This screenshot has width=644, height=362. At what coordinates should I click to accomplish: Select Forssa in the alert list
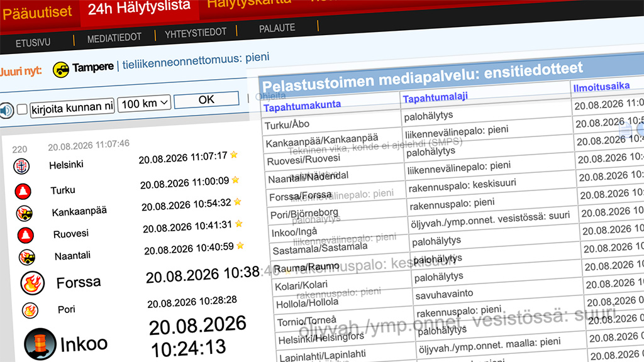coord(79,282)
